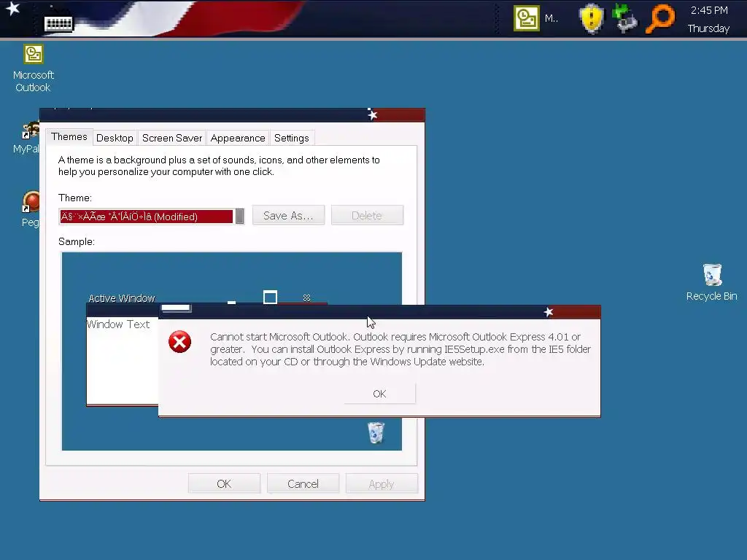The image size is (747, 560).
Task: Open the yellow security shield tray icon
Action: [591, 19]
